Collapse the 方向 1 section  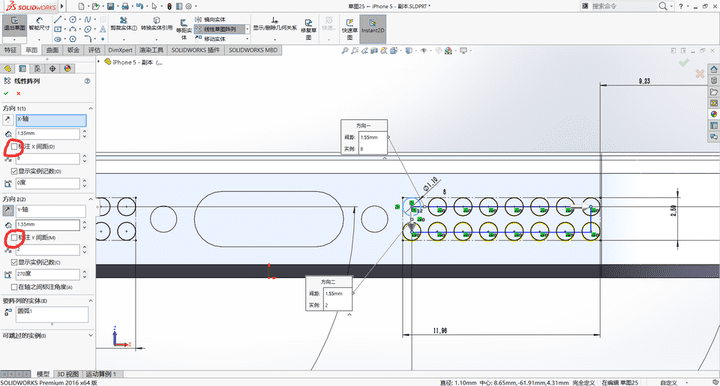point(90,108)
